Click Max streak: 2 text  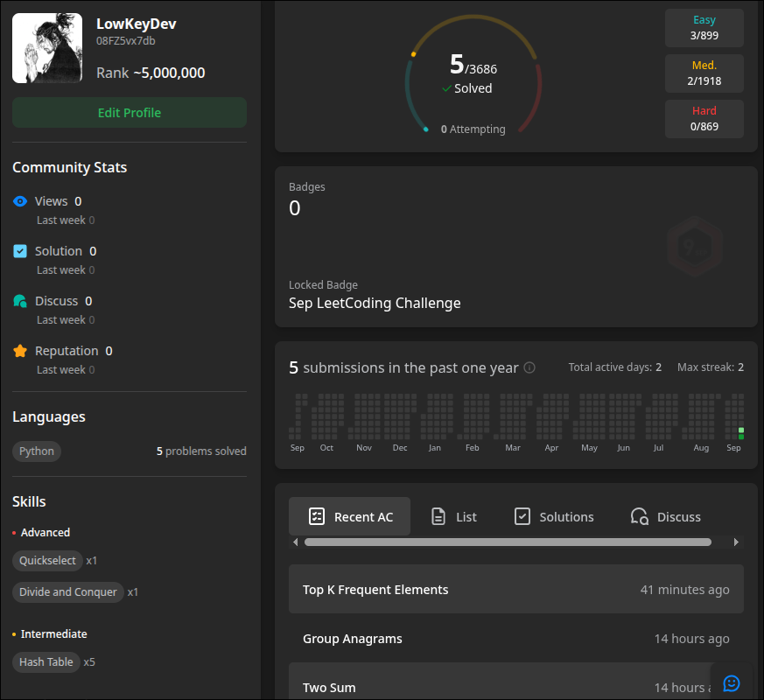click(x=711, y=367)
